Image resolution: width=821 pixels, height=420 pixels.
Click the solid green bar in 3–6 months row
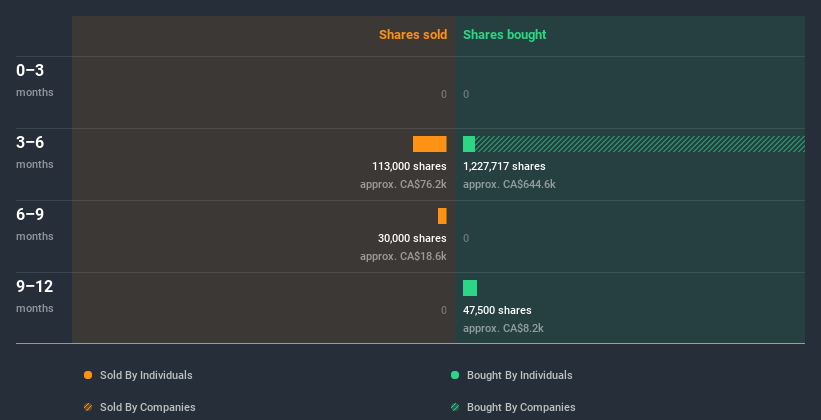pyautogui.click(x=469, y=144)
